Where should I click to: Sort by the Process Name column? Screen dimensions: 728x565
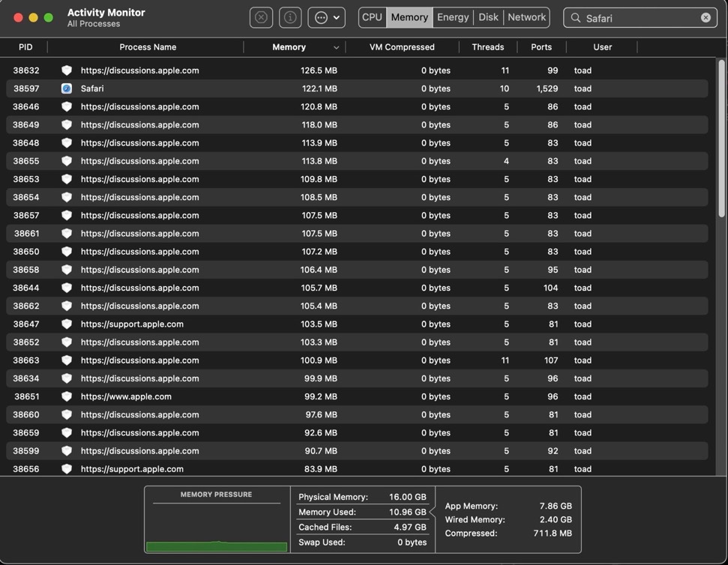click(x=148, y=47)
